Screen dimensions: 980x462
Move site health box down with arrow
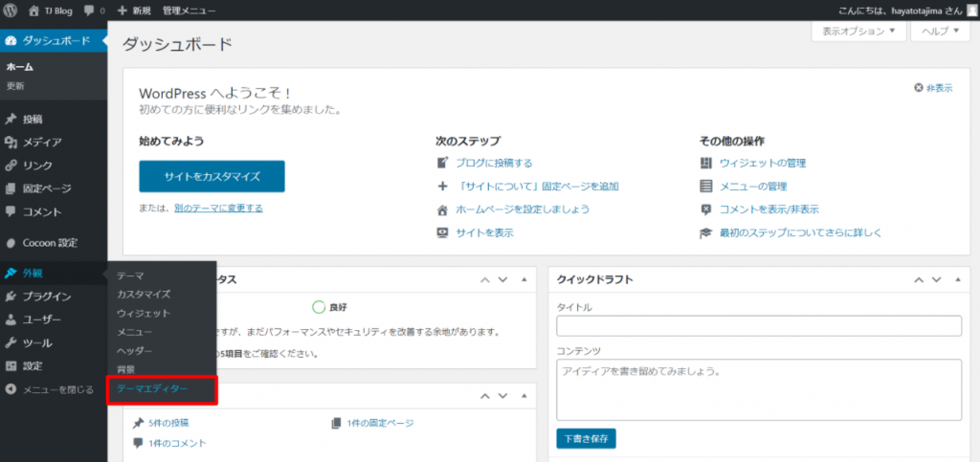(502, 279)
